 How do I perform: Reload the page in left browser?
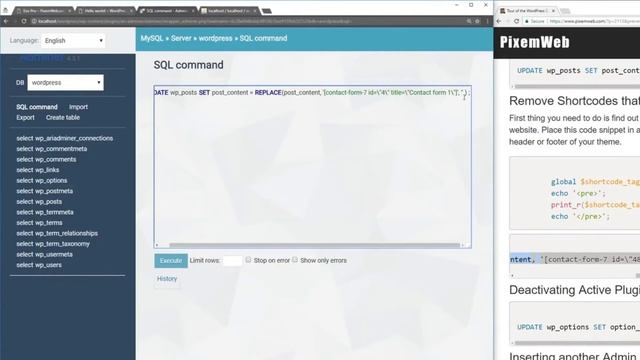[x=24, y=21]
